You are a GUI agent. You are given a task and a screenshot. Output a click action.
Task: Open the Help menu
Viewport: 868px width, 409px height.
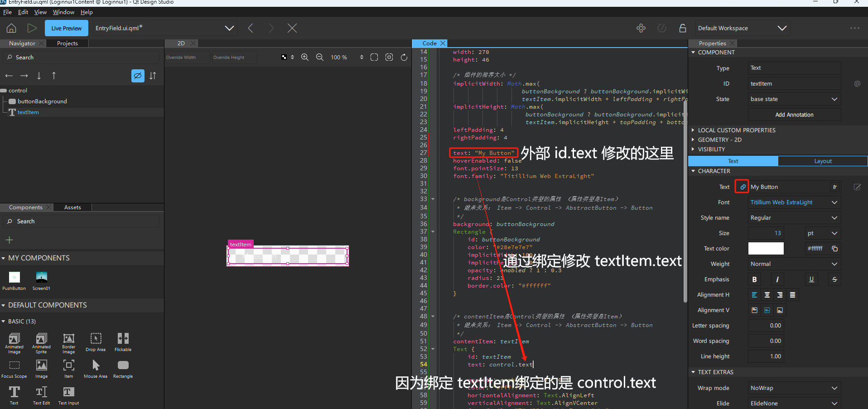coord(87,12)
